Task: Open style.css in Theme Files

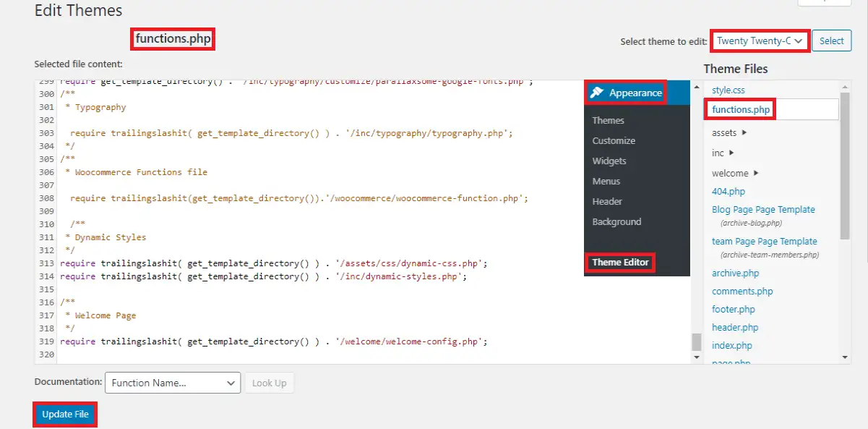Action: coord(729,90)
